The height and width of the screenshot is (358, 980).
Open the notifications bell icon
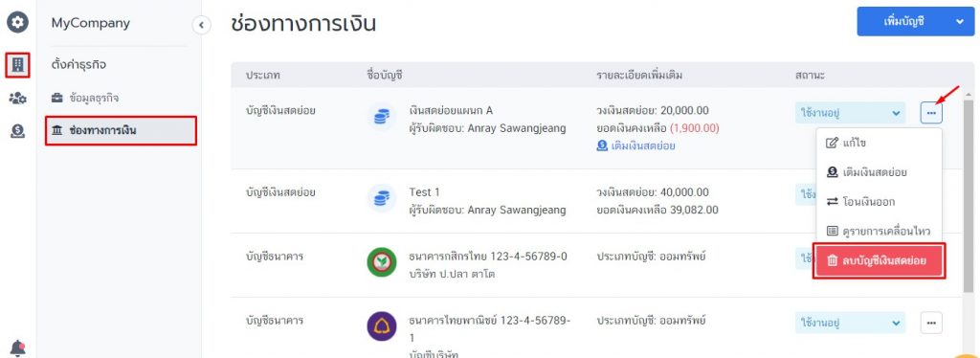coord(17,348)
